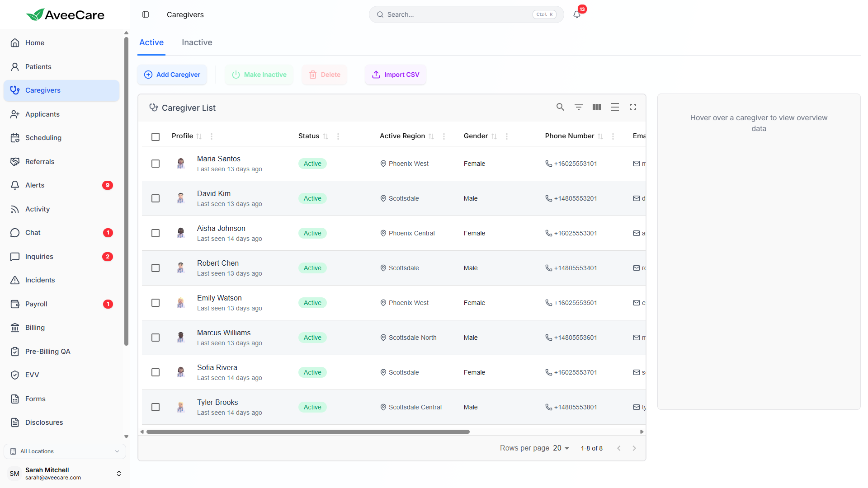
Task: Open the Rows per page dropdown
Action: click(x=560, y=448)
